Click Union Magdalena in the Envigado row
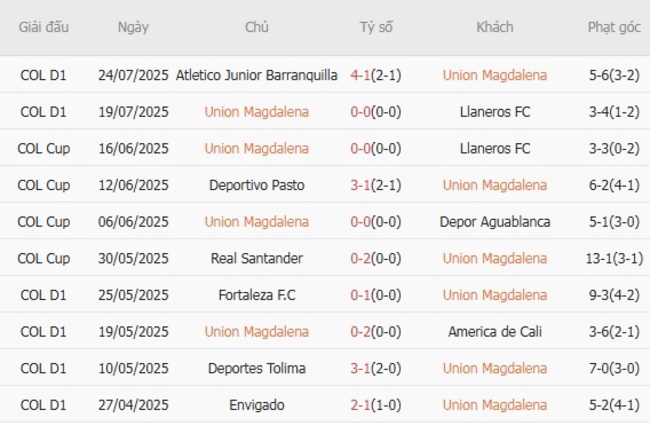The image size is (650, 426). pyautogui.click(x=495, y=405)
